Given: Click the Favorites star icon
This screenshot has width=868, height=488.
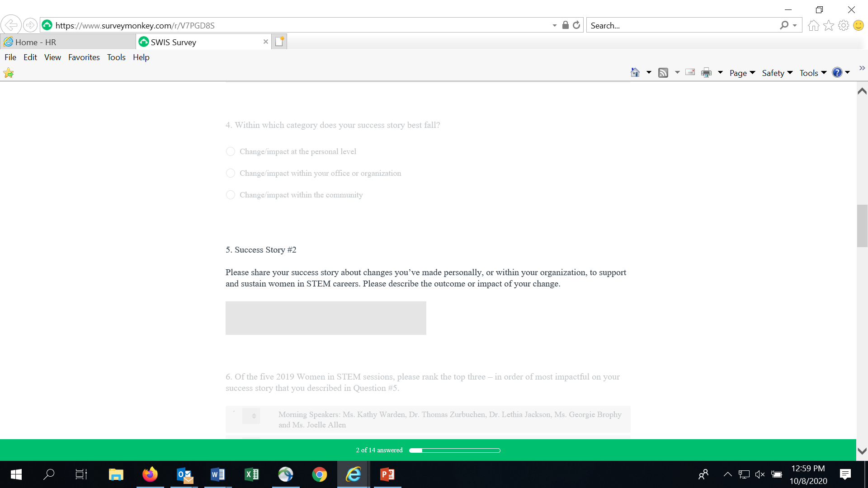Looking at the screenshot, I should pyautogui.click(x=829, y=25).
